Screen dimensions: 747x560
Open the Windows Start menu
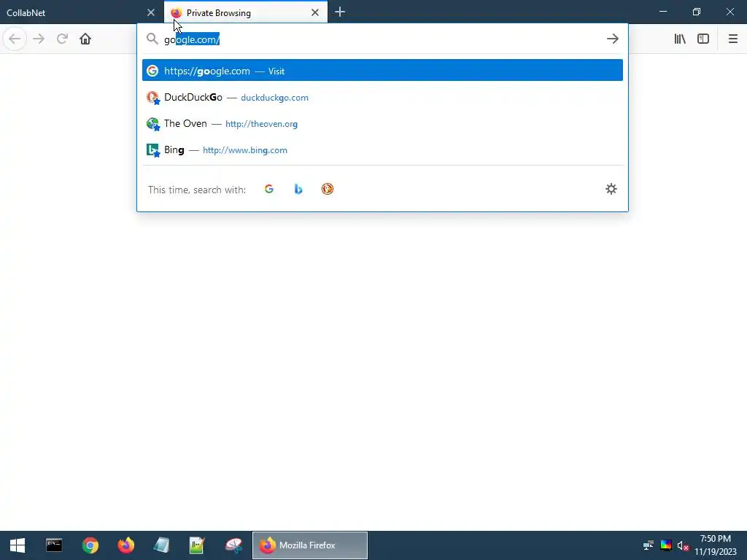[x=18, y=545]
